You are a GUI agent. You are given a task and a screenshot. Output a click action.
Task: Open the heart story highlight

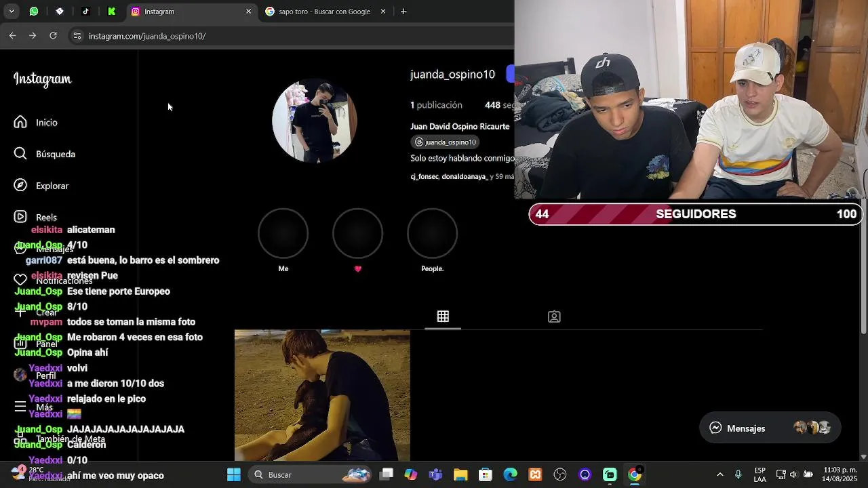click(357, 234)
